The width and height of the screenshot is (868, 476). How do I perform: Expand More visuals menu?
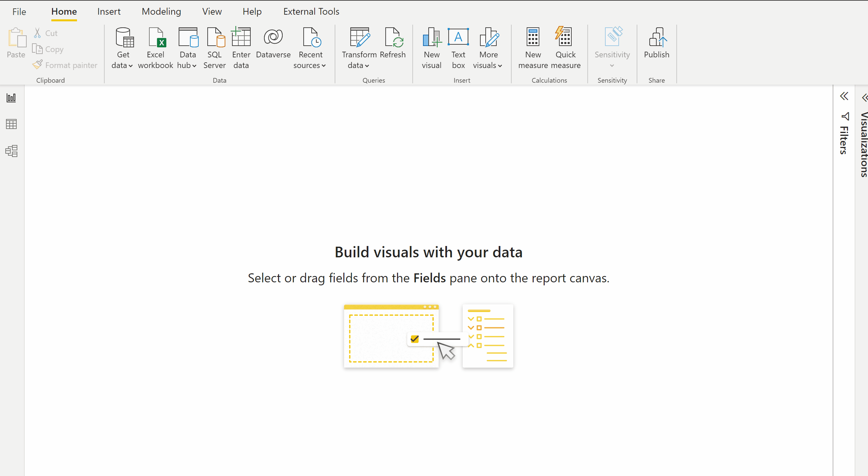pos(488,48)
